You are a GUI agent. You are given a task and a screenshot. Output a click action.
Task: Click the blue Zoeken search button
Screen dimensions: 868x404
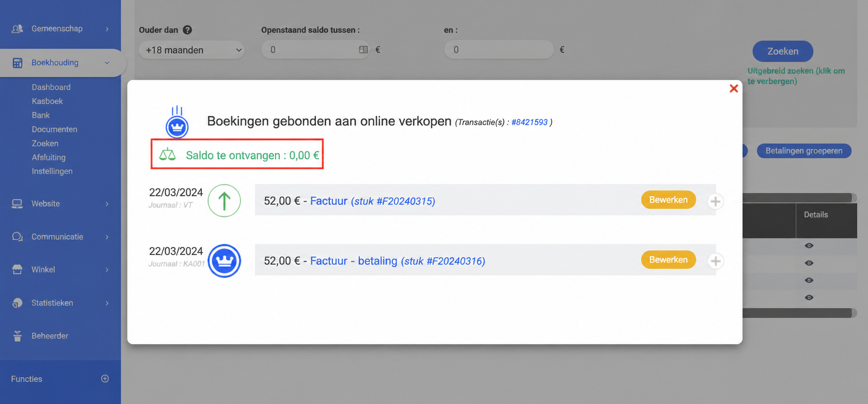click(783, 51)
